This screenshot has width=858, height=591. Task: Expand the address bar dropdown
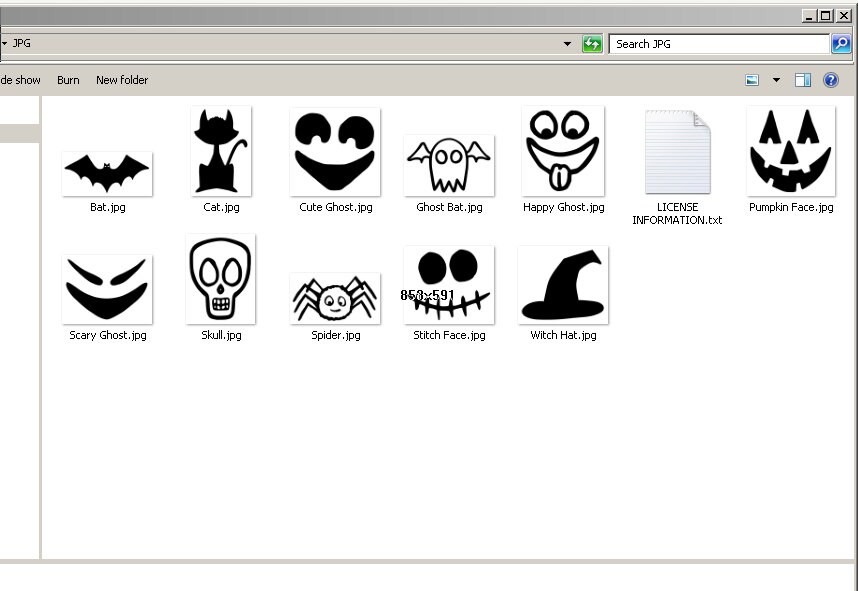pyautogui.click(x=567, y=43)
